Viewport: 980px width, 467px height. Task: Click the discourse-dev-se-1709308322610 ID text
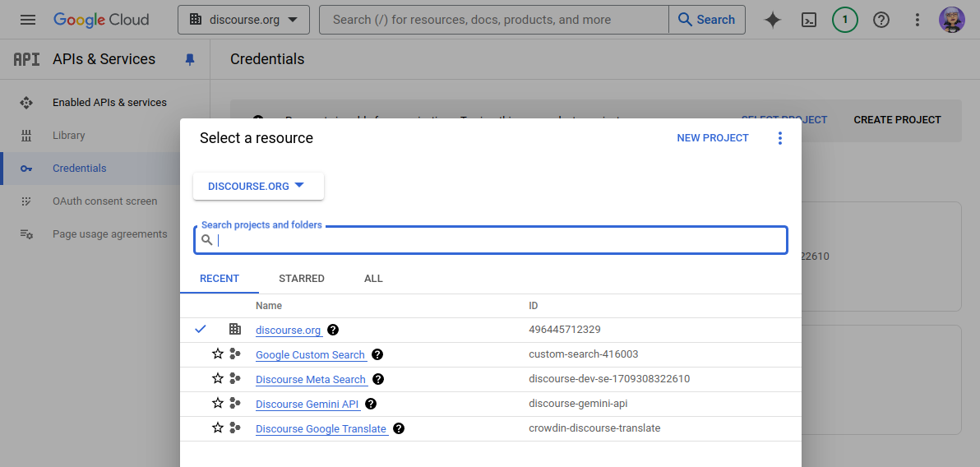click(x=608, y=379)
